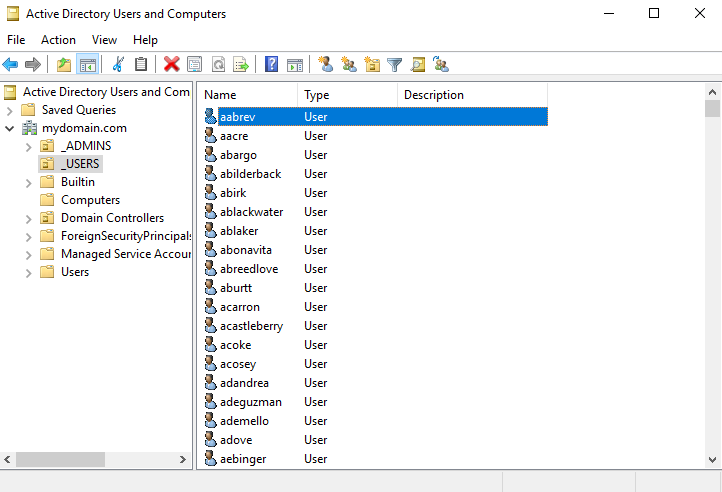722x492 pixels.
Task: Click the Forward arrow toolbar icon
Action: click(33, 64)
